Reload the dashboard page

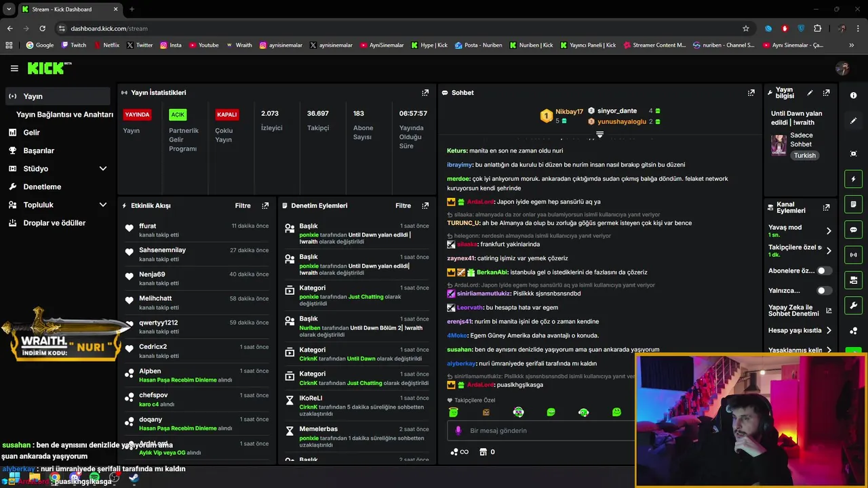(42, 28)
